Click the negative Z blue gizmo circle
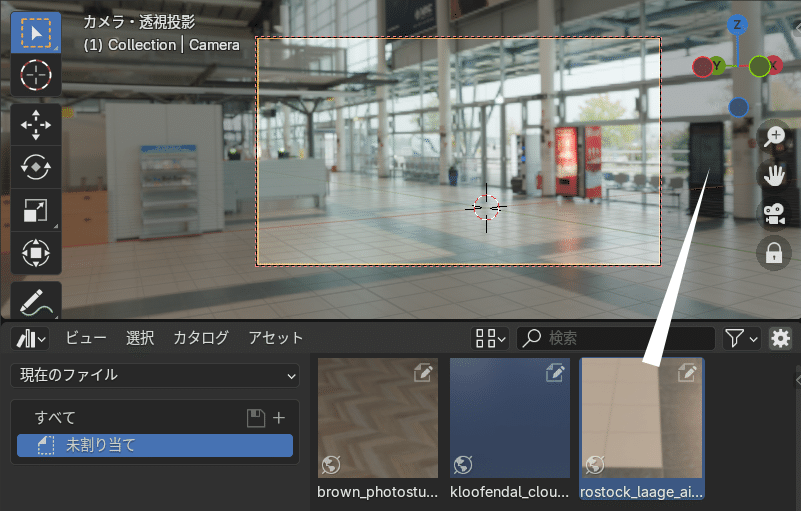The height and width of the screenshot is (511, 801). pos(738,108)
